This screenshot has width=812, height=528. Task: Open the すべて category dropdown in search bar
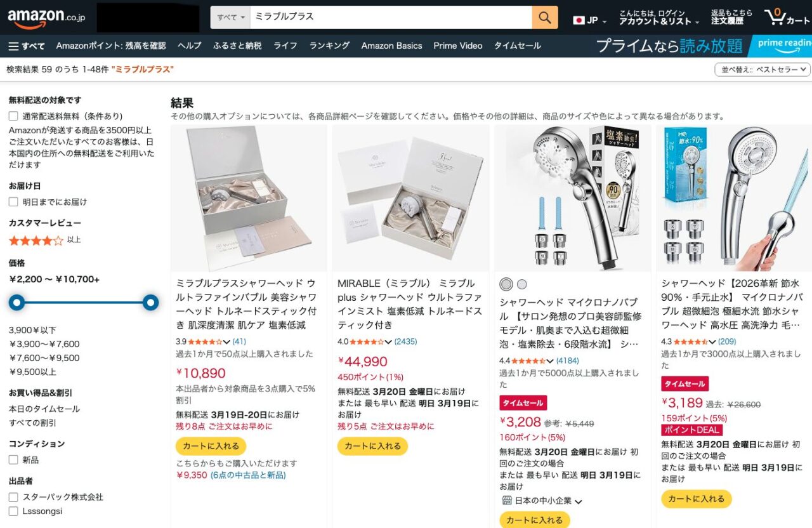tap(230, 17)
